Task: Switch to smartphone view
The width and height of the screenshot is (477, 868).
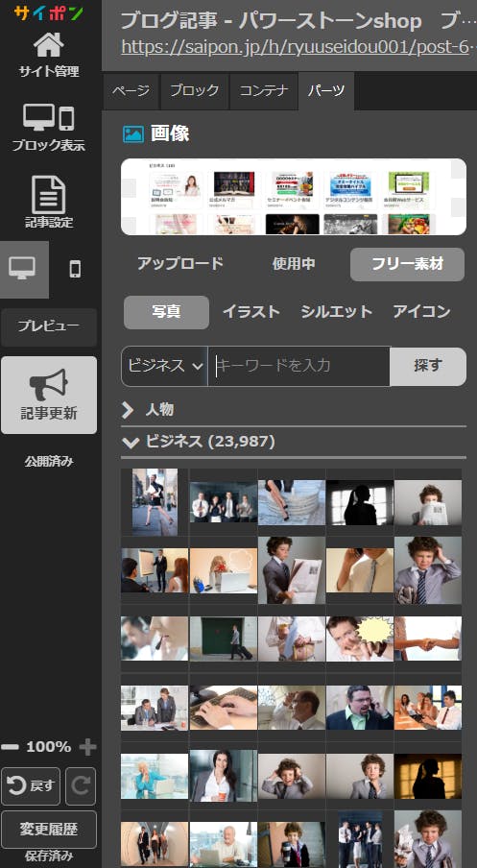Action: (75, 269)
